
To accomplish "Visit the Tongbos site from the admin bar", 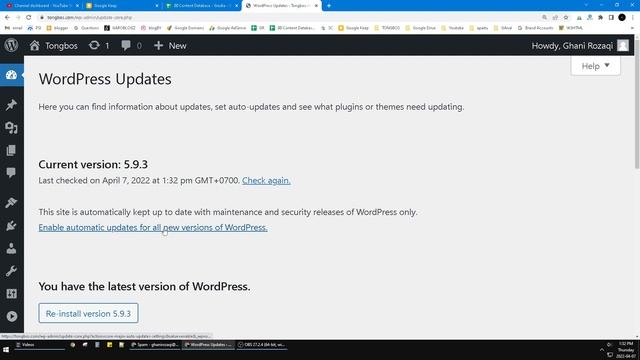I will pos(53,45).
